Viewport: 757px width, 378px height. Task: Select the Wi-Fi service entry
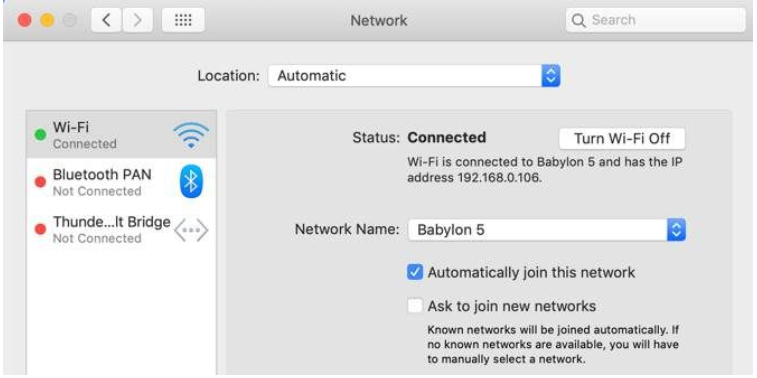pyautogui.click(x=121, y=135)
